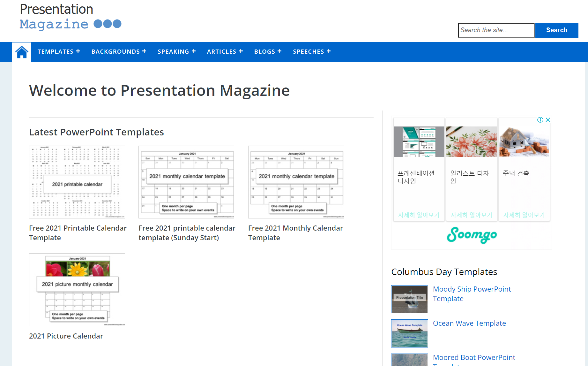The height and width of the screenshot is (366, 588).
Task: Click the Search button
Action: coord(557,30)
